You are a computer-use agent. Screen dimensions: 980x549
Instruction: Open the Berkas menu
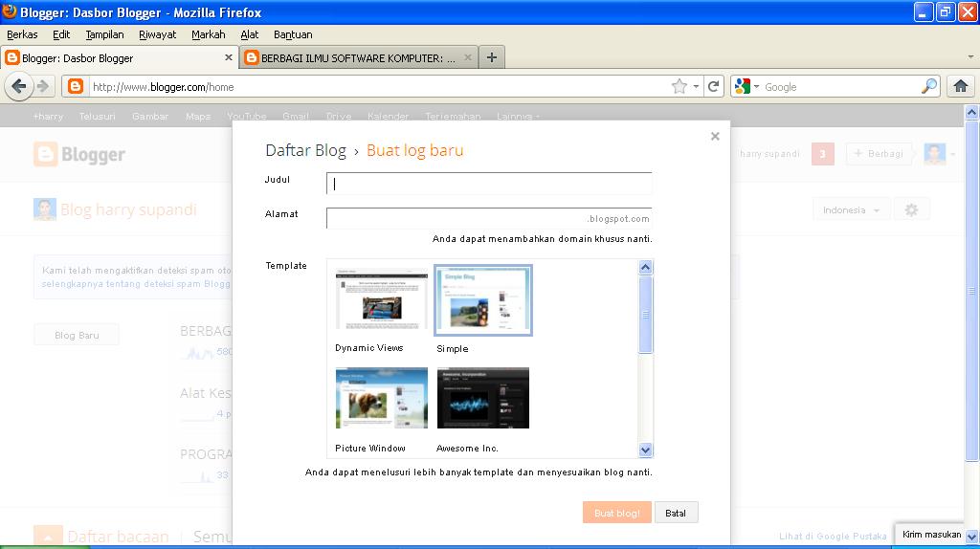(x=22, y=34)
